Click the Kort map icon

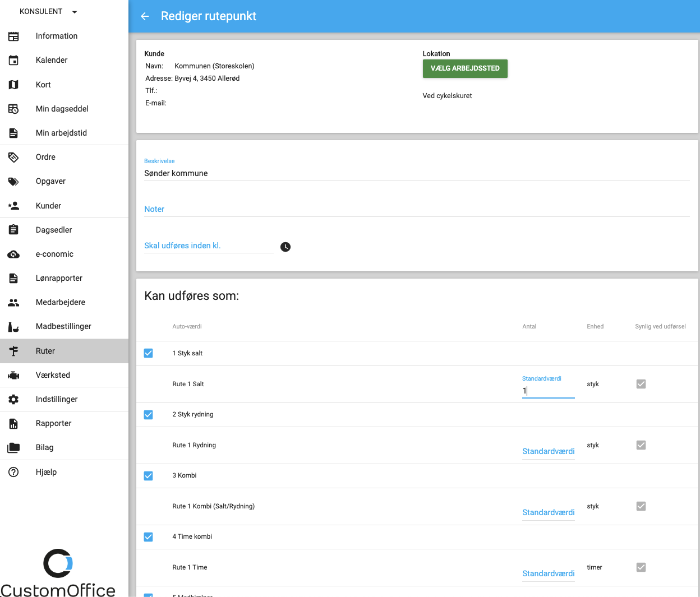[x=13, y=85]
